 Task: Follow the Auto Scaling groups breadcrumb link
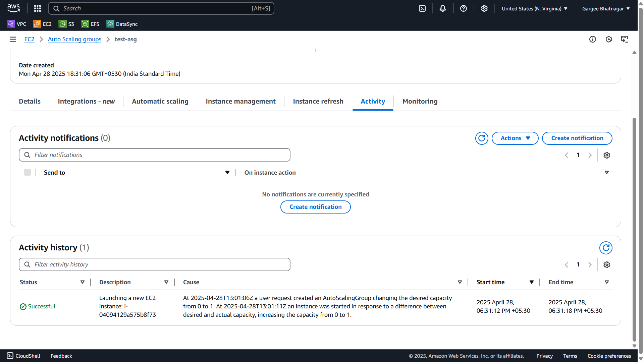coord(74,39)
